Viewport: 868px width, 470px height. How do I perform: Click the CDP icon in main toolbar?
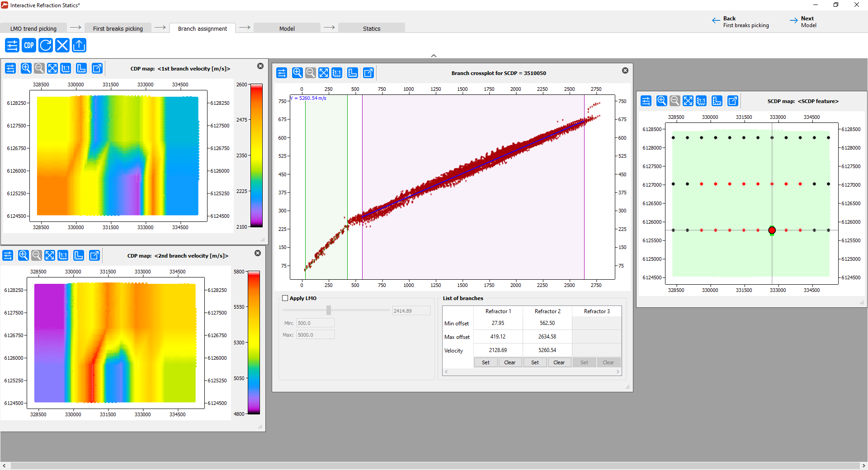[x=29, y=45]
